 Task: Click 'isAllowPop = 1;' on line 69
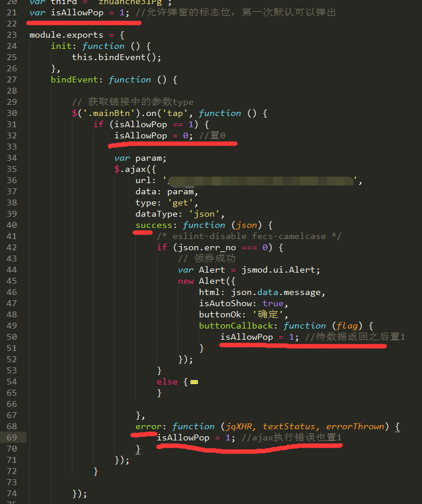point(196,437)
